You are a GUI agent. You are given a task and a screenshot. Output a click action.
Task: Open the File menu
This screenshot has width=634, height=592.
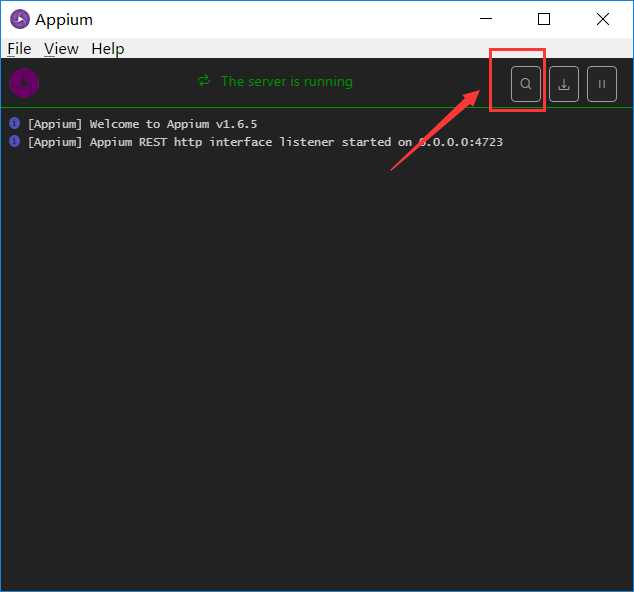[19, 49]
